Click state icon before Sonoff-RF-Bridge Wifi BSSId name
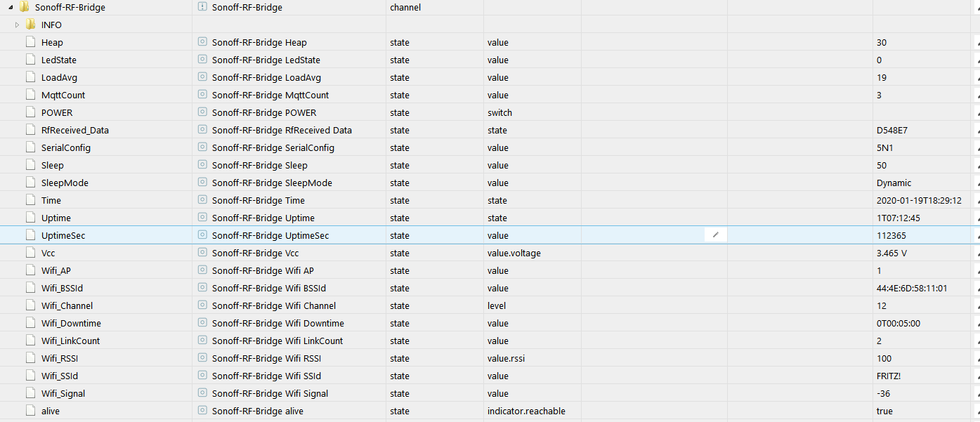This screenshot has width=980, height=422. click(203, 288)
